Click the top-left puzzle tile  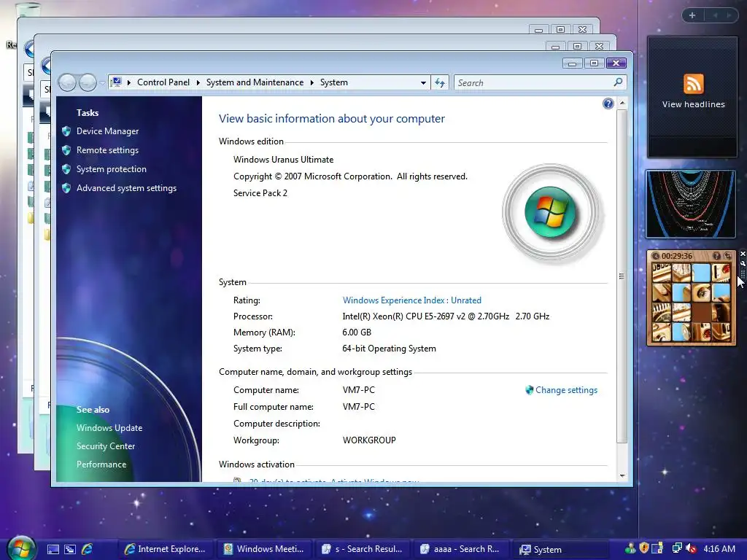661,273
